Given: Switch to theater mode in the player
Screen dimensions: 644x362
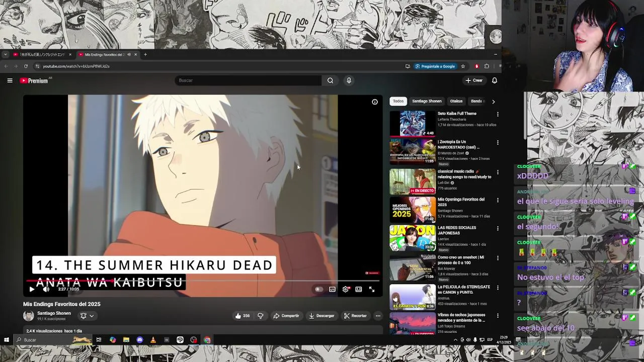Looking at the screenshot, I should (x=359, y=289).
